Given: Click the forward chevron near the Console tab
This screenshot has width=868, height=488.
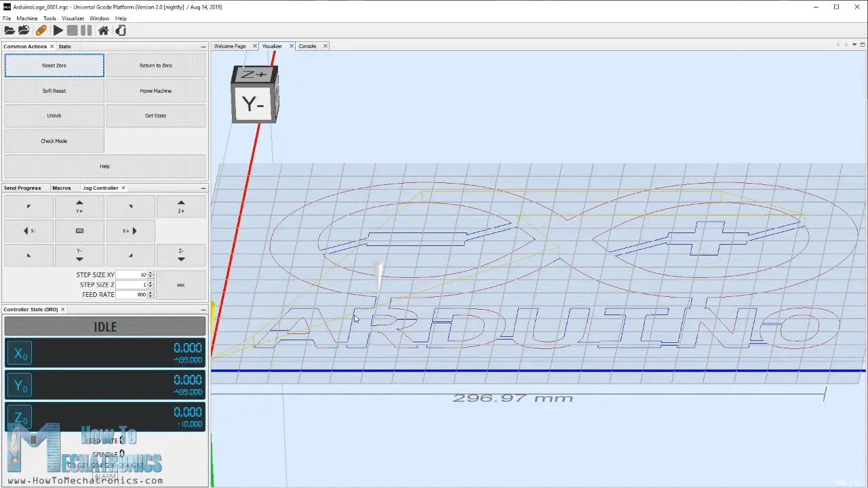Looking at the screenshot, I should 847,45.
